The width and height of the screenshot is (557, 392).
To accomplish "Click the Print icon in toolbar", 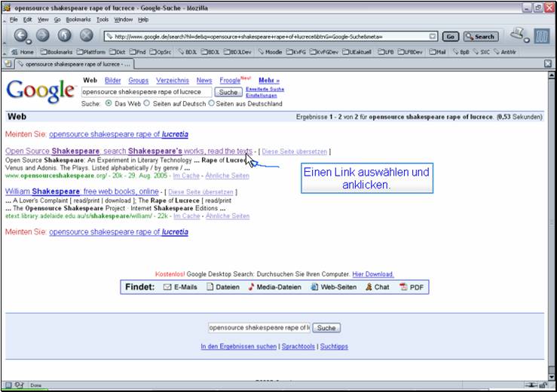I will (x=517, y=35).
